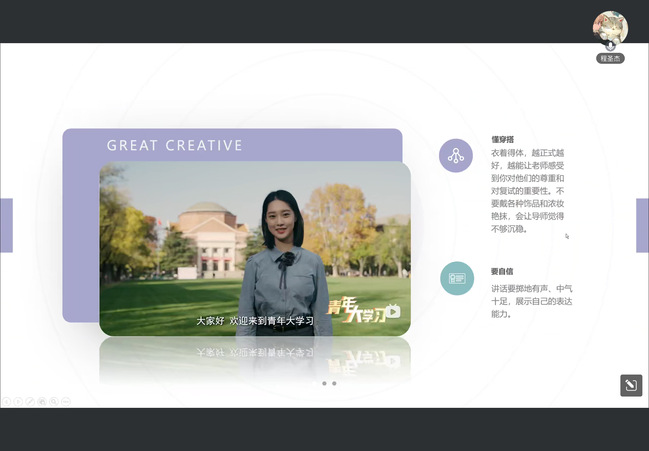
Task: Click the first carousel dot below video
Action: pyautogui.click(x=324, y=383)
